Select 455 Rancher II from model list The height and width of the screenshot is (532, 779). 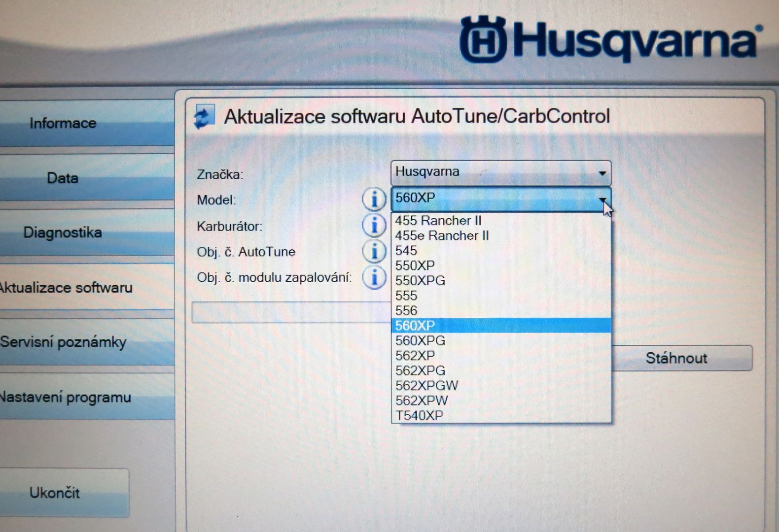point(438,221)
